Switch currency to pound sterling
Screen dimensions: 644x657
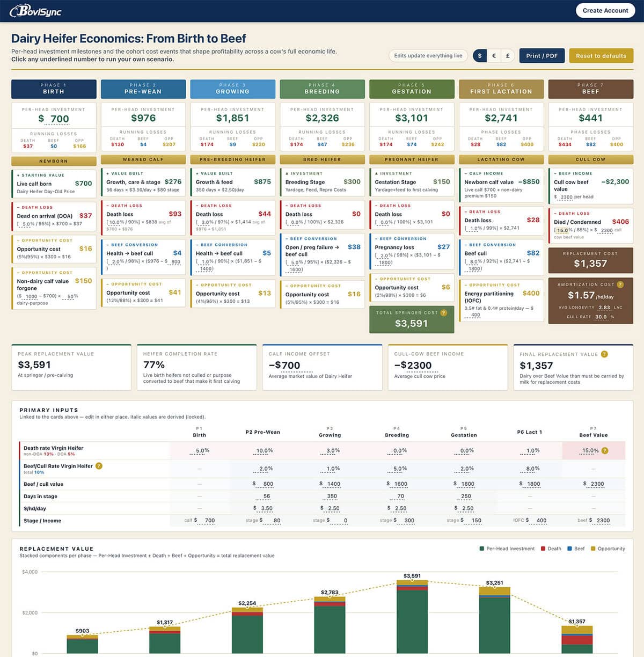pos(508,55)
